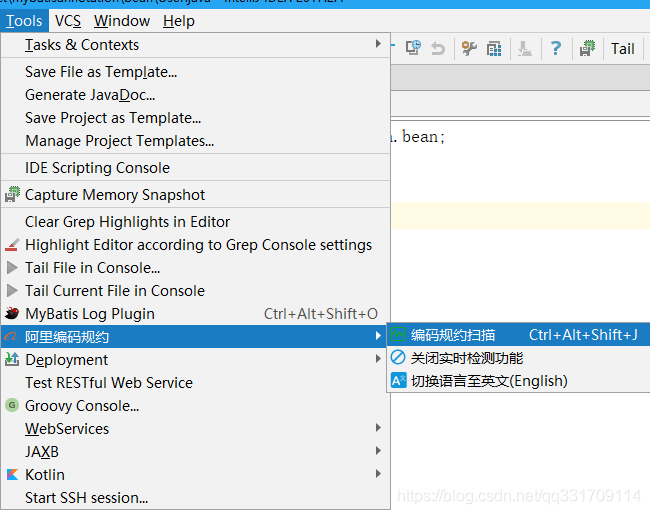Click the Ctrl+Alt+Shift+O shortcut text
Image resolution: width=650 pixels, height=514 pixels.
point(321,314)
